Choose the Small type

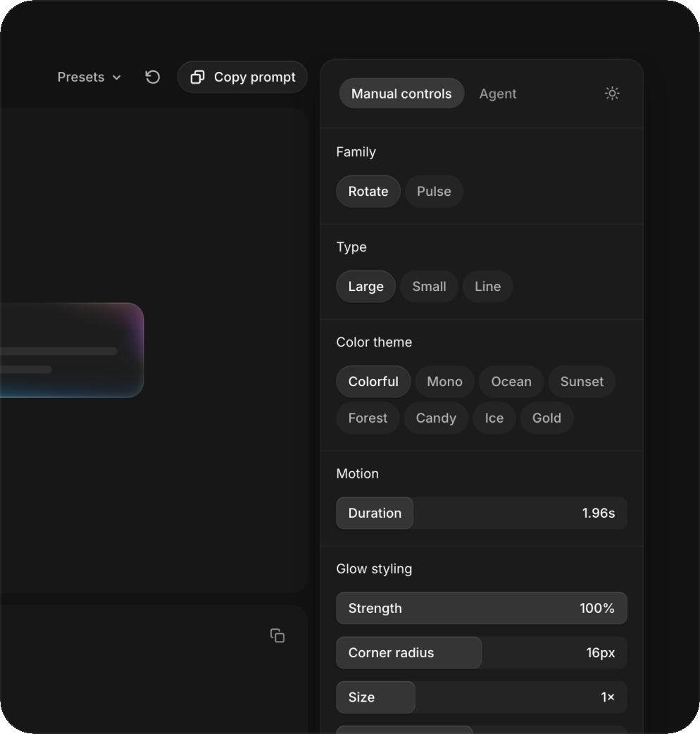point(429,287)
